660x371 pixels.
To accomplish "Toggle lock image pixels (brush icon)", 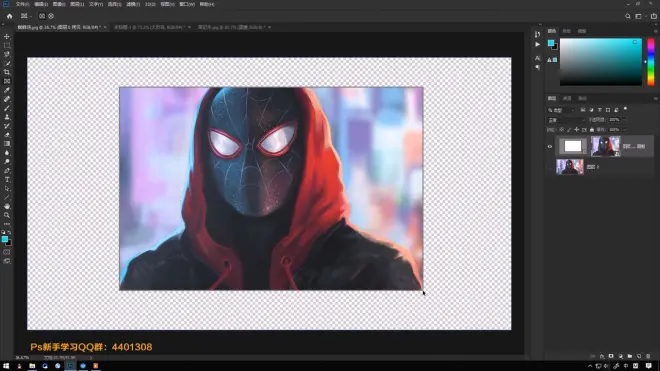I will tap(569, 130).
